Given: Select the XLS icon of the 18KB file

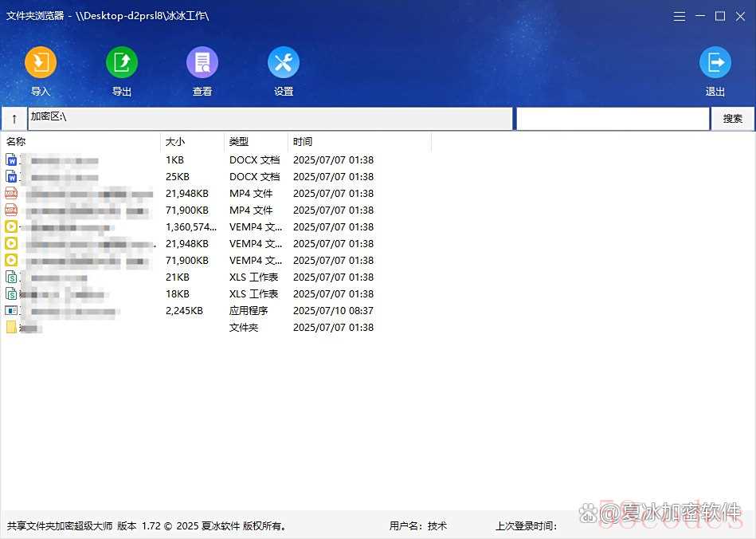Looking at the screenshot, I should (x=11, y=294).
